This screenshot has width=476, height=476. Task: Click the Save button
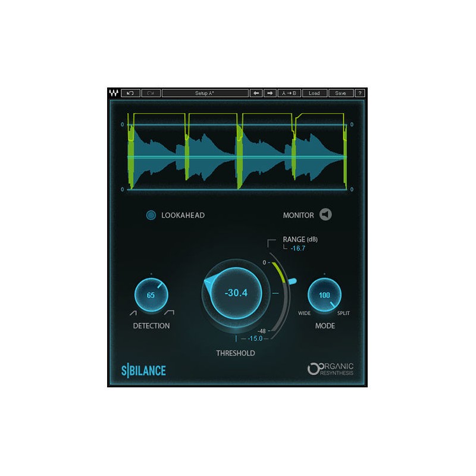tap(340, 93)
